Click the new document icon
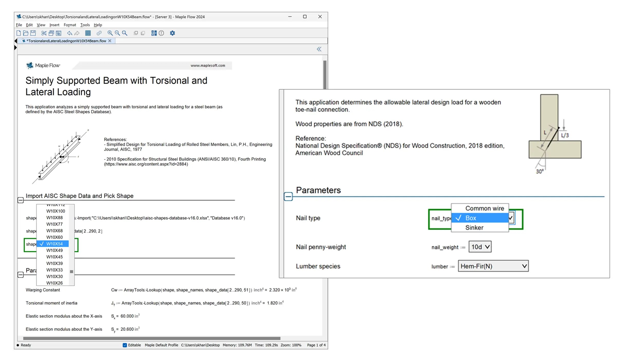The height and width of the screenshot is (364, 627). 19,33
